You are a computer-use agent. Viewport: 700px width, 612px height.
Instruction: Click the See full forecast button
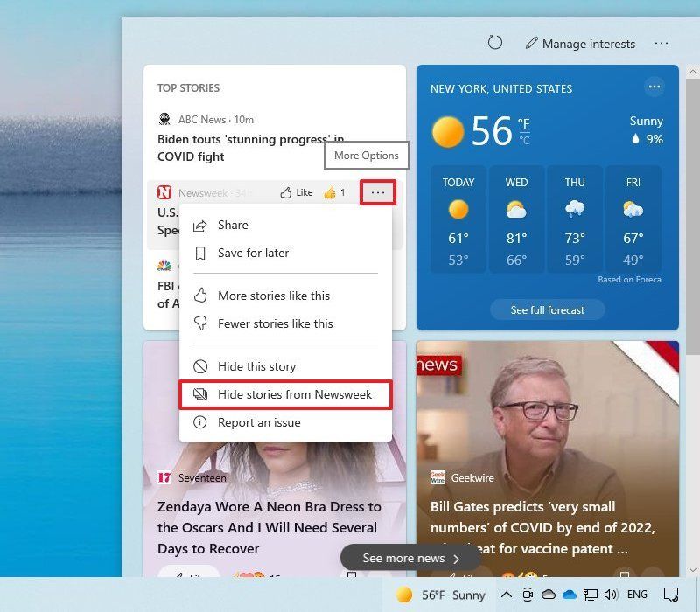(547, 309)
